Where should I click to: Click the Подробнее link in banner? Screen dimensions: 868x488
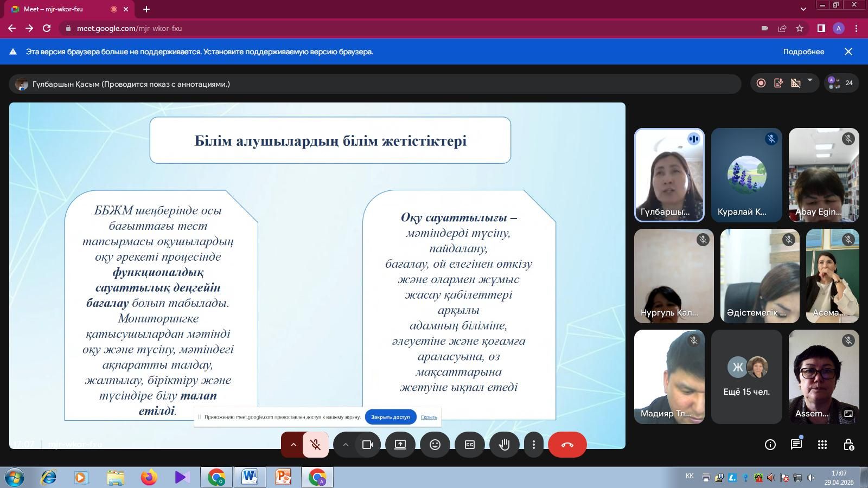(803, 52)
